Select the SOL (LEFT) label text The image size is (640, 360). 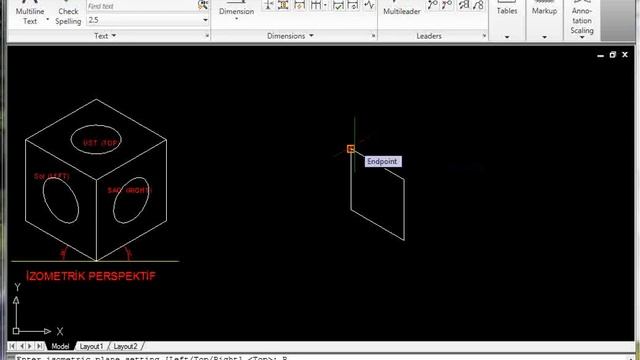(51, 176)
